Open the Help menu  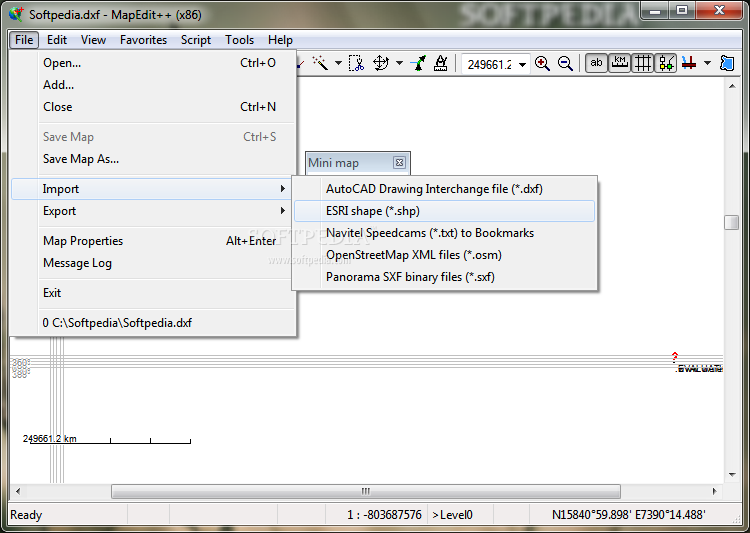280,40
